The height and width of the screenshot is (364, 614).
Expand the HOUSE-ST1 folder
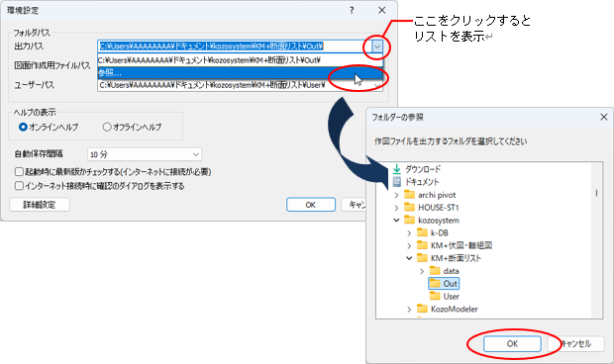click(396, 208)
